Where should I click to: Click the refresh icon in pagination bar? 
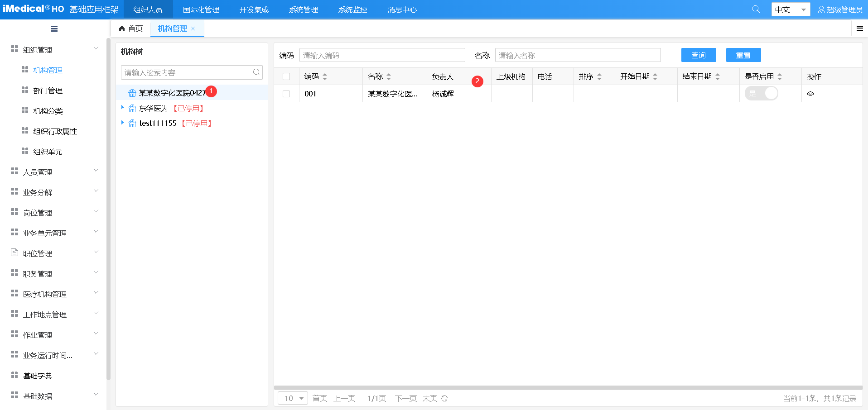(444, 398)
